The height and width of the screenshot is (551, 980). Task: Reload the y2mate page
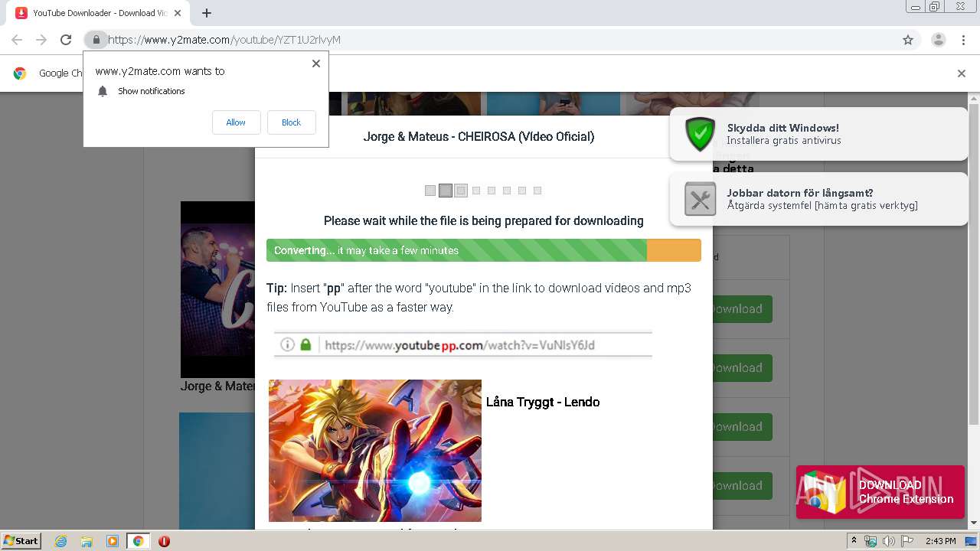tap(66, 40)
